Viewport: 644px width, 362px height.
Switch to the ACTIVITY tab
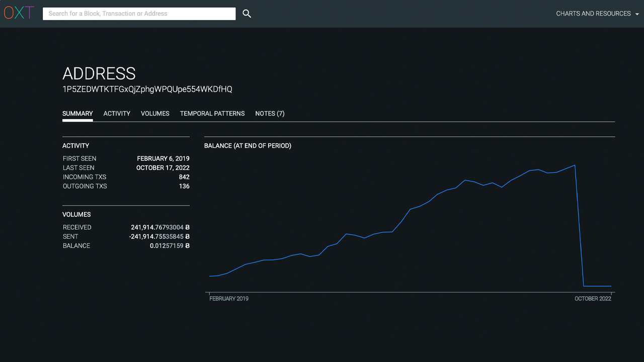(117, 114)
